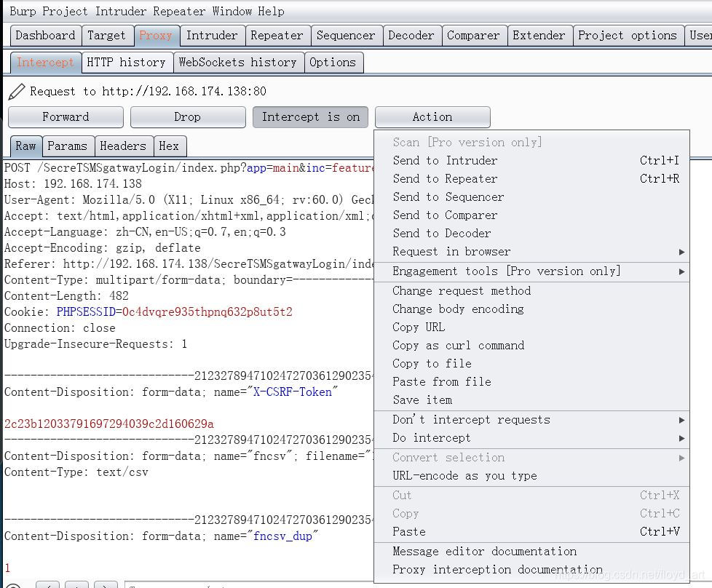Select the Raw view tab

point(26,146)
